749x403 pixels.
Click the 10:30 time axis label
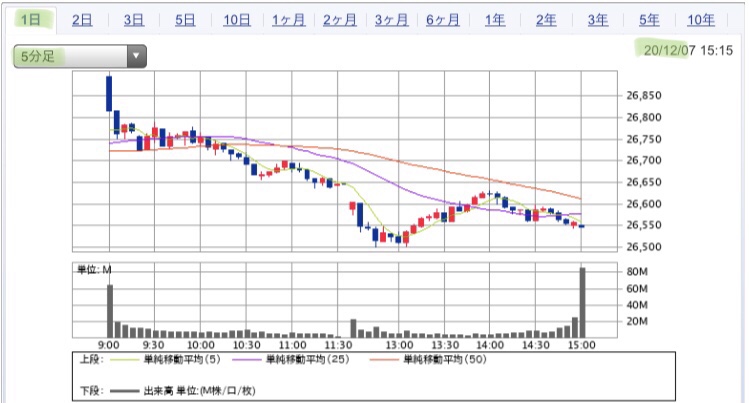[x=246, y=345]
